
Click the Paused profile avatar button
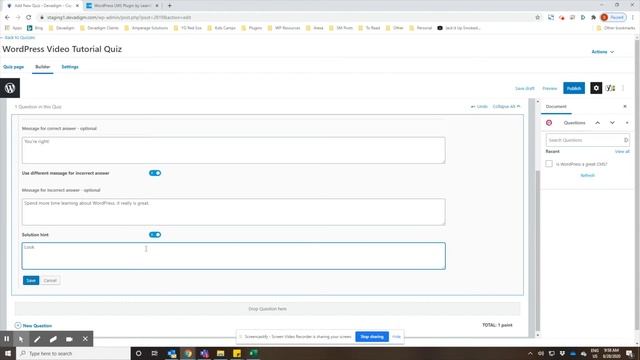tap(613, 18)
